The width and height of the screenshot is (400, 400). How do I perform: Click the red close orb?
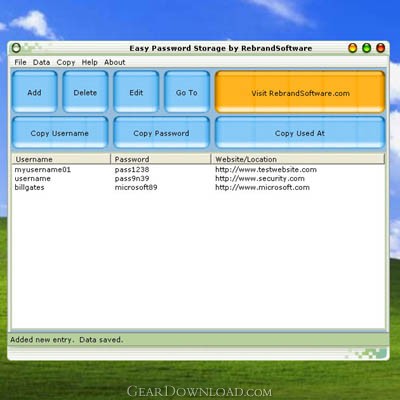click(x=380, y=48)
